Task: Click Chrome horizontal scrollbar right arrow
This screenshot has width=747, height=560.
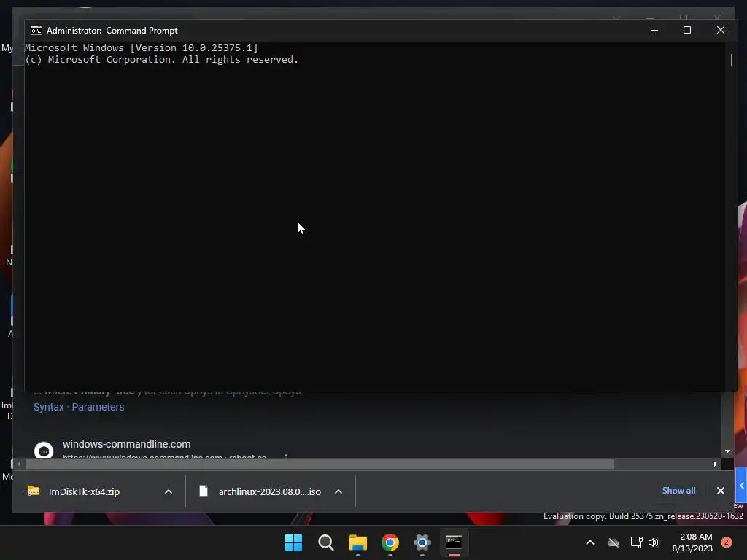Action: [x=715, y=464]
